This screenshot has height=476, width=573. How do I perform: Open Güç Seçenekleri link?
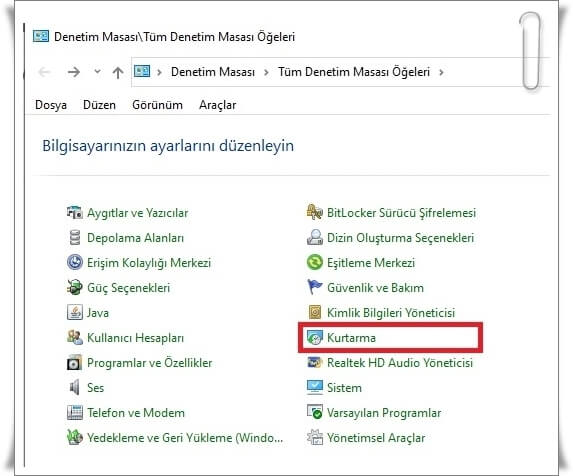[x=128, y=288]
